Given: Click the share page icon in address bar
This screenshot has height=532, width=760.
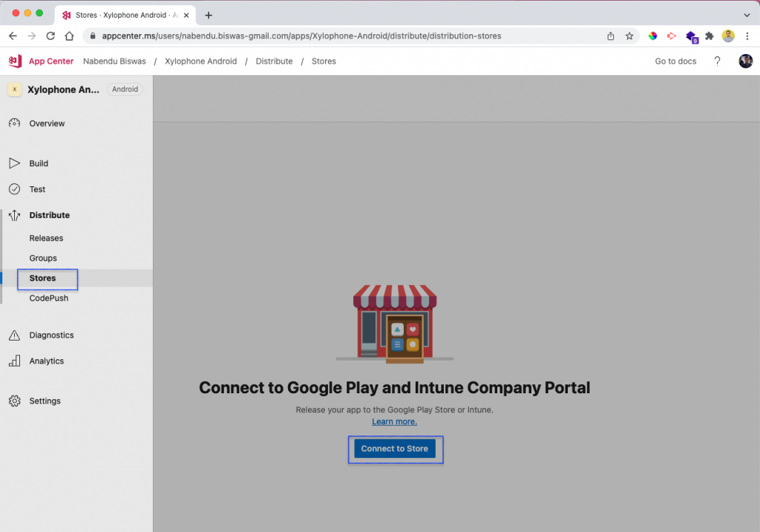Looking at the screenshot, I should coord(611,36).
